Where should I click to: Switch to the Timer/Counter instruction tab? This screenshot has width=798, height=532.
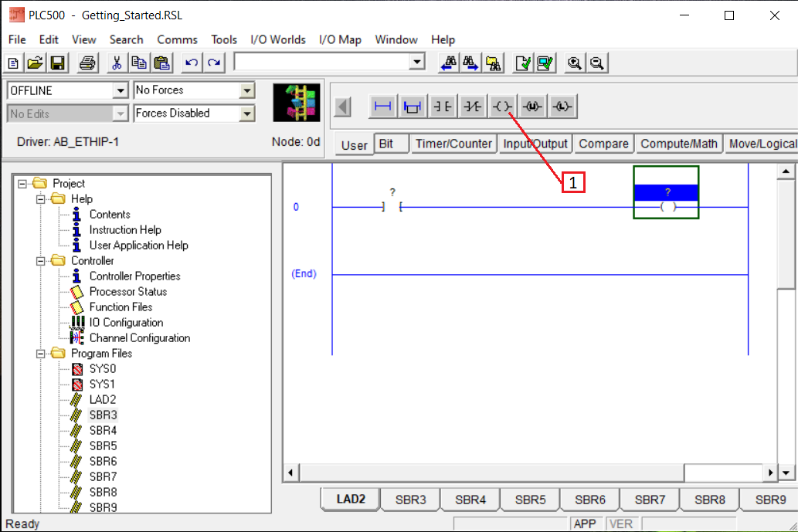[453, 144]
